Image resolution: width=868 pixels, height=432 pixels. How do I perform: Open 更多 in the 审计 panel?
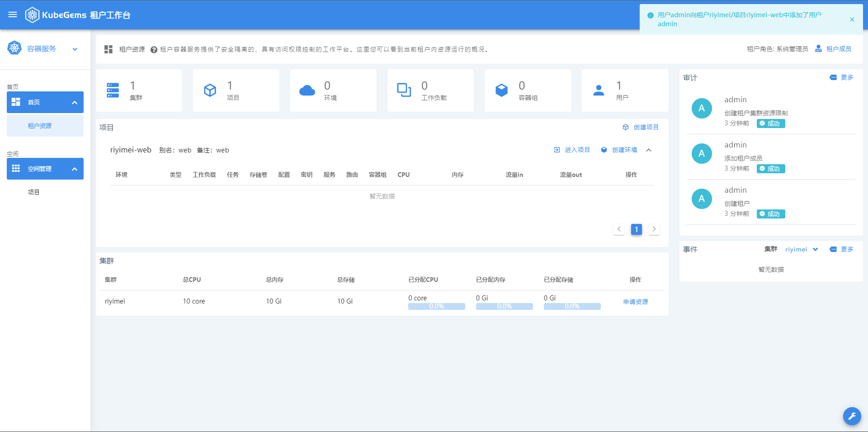847,77
